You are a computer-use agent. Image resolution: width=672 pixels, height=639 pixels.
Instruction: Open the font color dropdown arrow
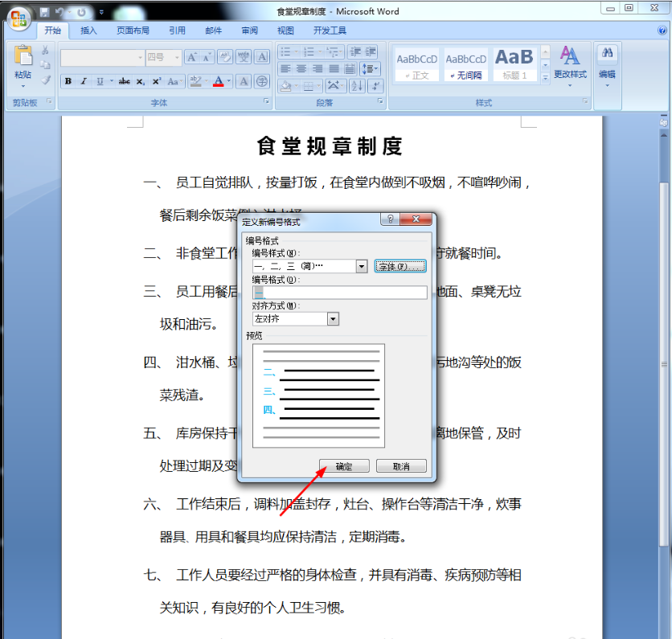229,81
